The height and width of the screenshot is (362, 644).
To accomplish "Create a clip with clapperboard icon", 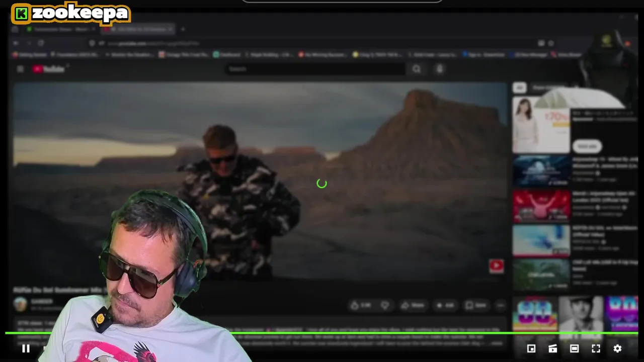I will pyautogui.click(x=552, y=348).
